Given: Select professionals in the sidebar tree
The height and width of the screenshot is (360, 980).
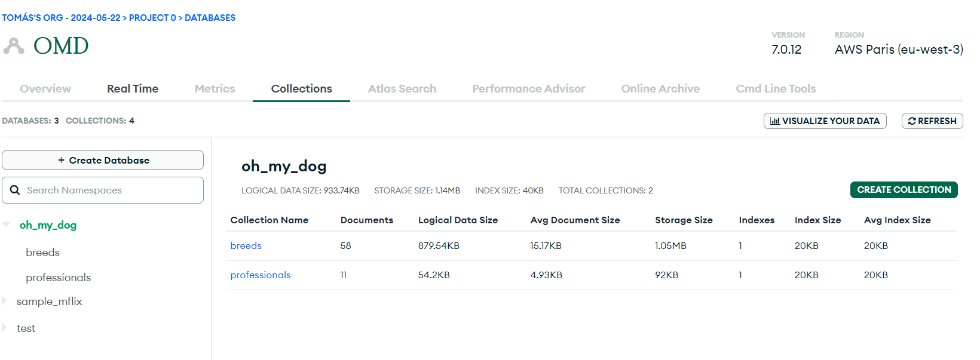Looking at the screenshot, I should click(x=59, y=278).
